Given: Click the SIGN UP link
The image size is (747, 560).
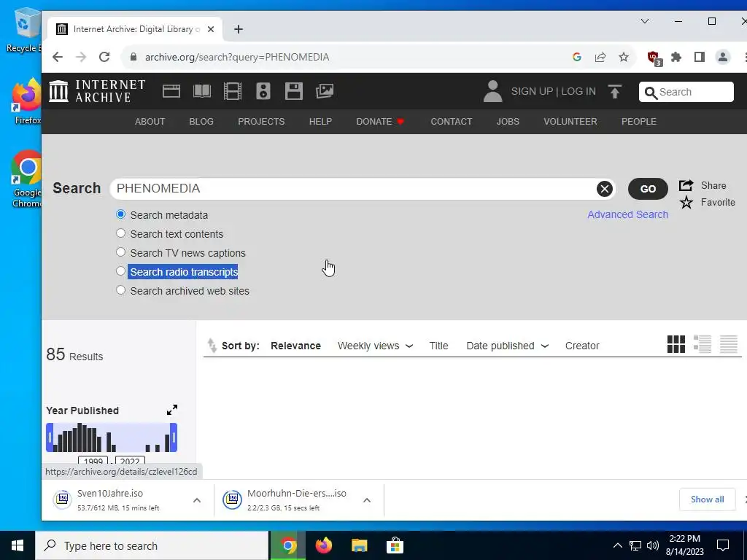Looking at the screenshot, I should [532, 91].
